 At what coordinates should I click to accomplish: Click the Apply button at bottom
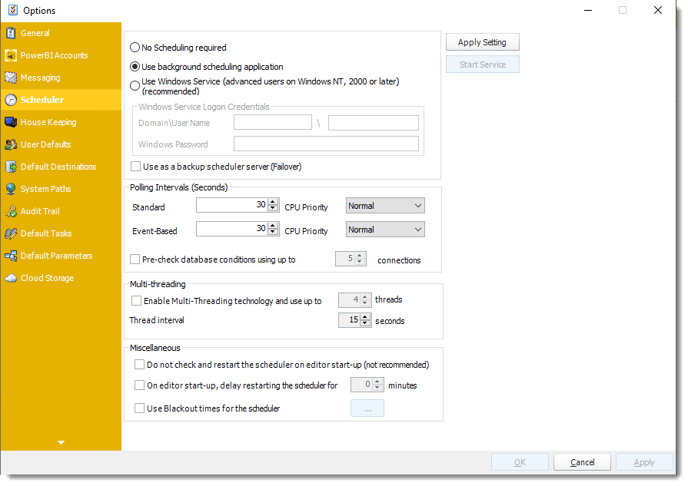[x=645, y=462]
